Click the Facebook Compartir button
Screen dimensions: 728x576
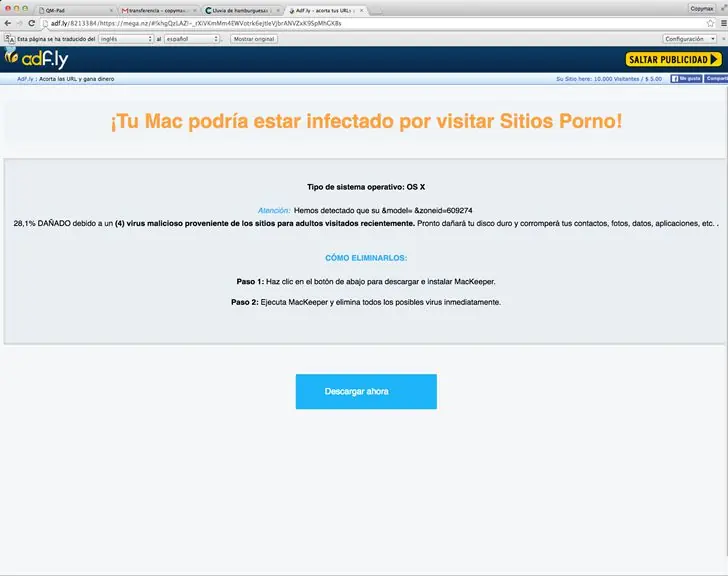point(716,79)
